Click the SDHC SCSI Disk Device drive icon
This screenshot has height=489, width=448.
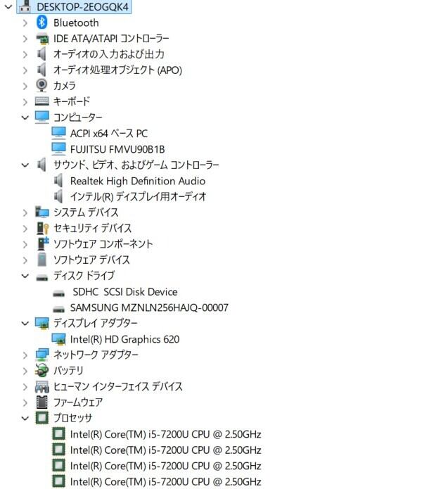pyautogui.click(x=58, y=293)
